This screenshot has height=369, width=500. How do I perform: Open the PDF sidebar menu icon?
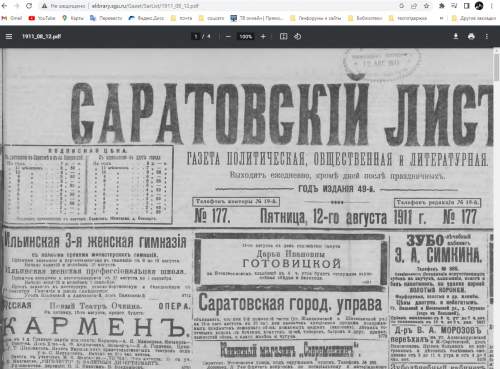pos(9,36)
